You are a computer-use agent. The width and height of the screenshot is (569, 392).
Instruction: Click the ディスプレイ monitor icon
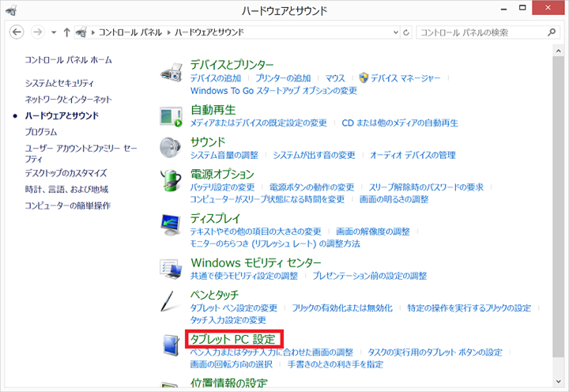tap(171, 225)
